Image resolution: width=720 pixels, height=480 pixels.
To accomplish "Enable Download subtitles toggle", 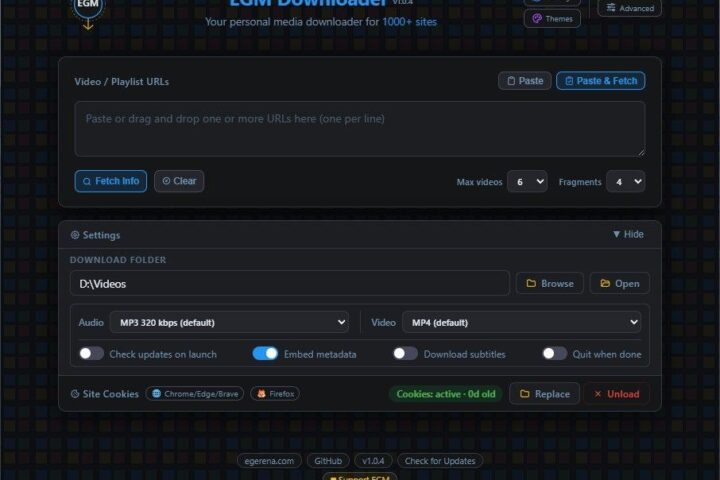I will (x=405, y=354).
